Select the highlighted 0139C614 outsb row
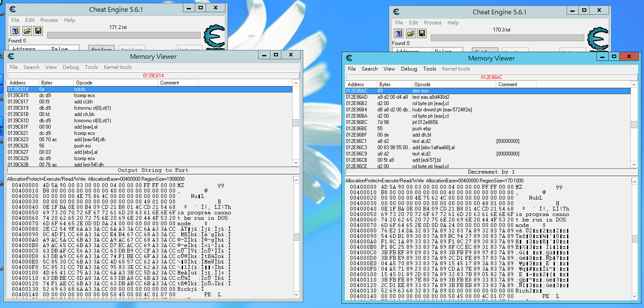 [x=150, y=89]
